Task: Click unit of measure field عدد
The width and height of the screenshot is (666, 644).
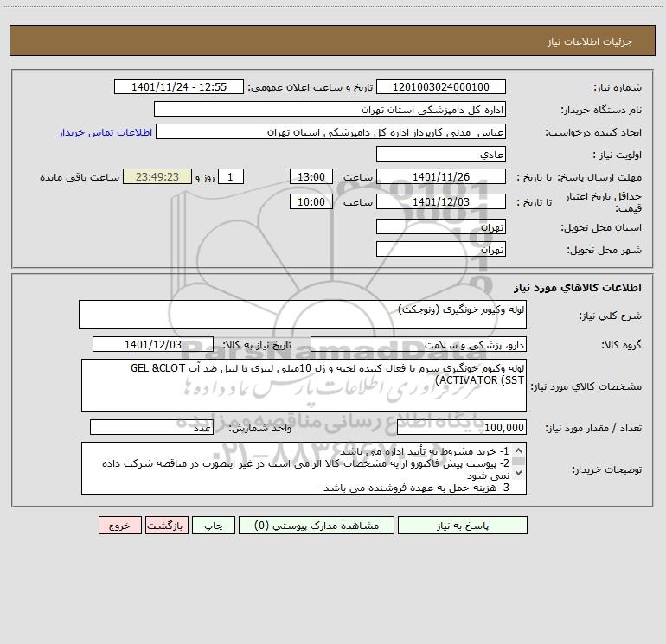Action: 151,428
